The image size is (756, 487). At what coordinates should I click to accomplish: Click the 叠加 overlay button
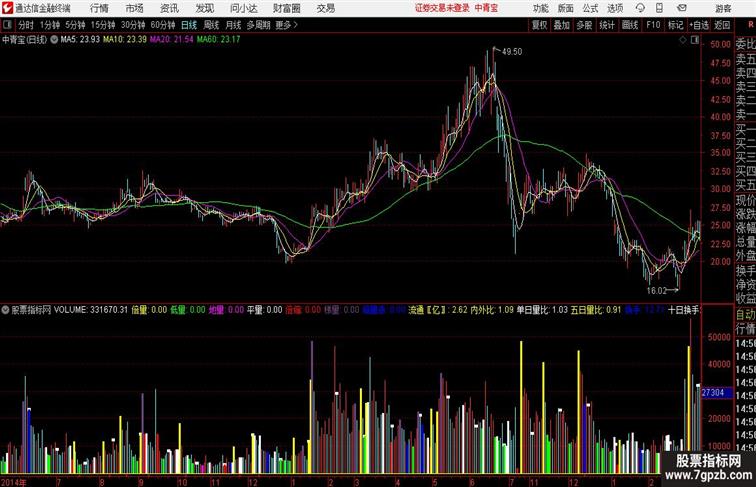pyautogui.click(x=562, y=25)
